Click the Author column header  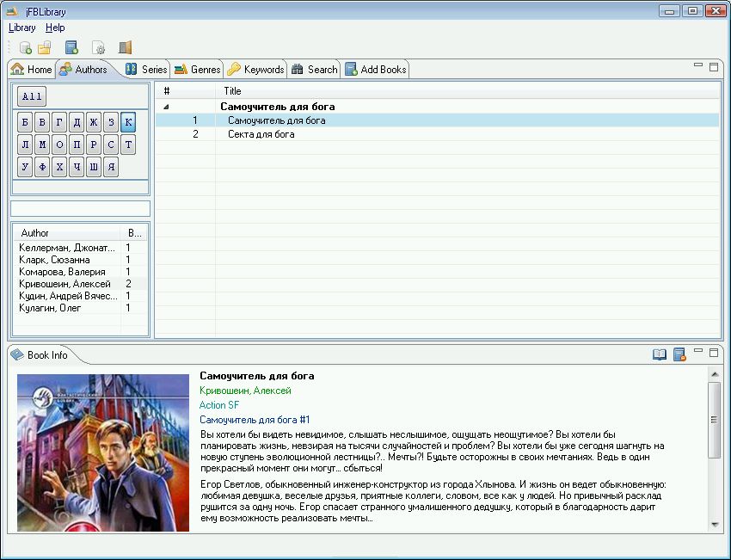[67, 233]
